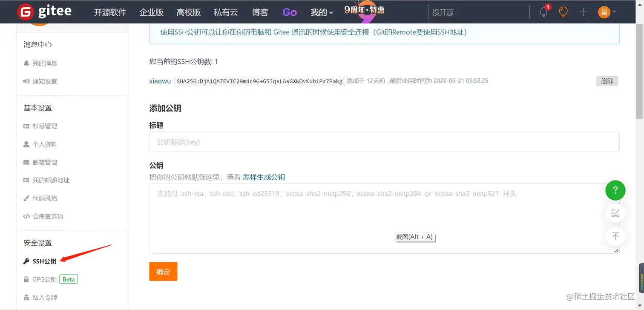Open notifications via the bell icon

tap(543, 12)
